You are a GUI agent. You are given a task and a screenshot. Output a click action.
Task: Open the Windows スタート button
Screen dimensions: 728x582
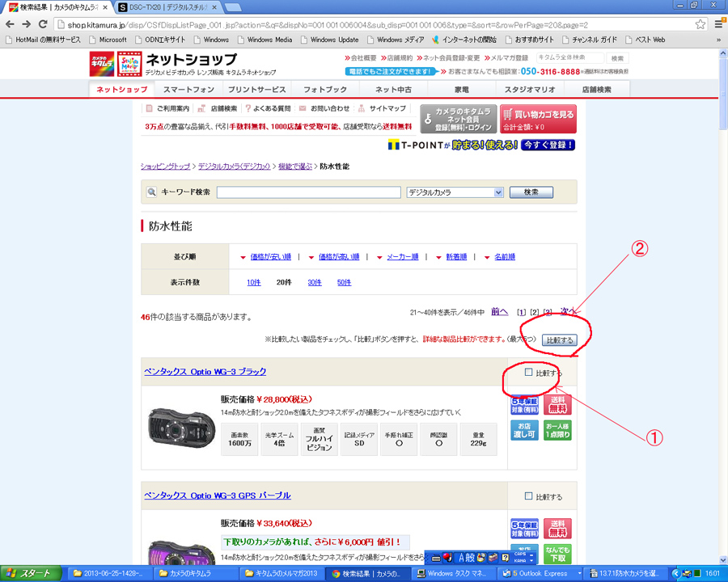click(31, 573)
